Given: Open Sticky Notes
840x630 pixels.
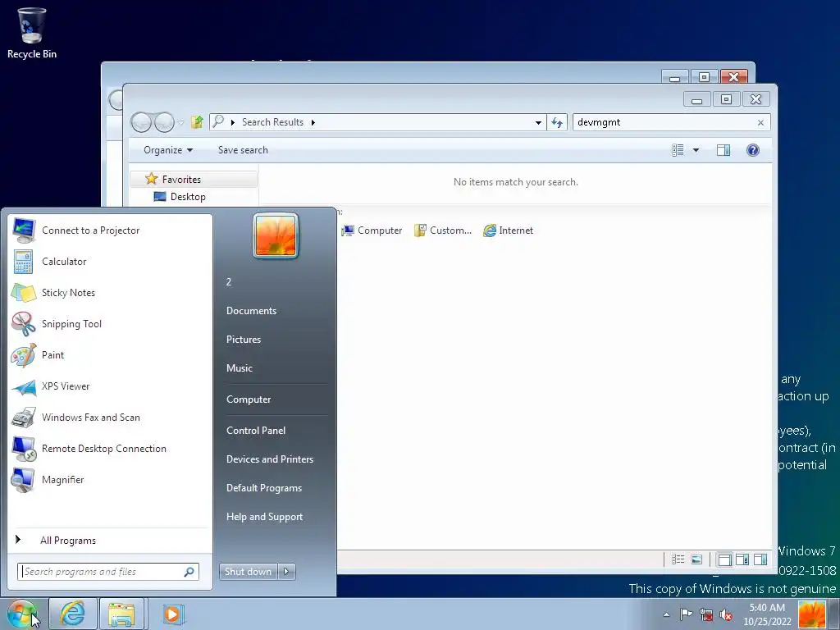Looking at the screenshot, I should (x=110, y=293).
